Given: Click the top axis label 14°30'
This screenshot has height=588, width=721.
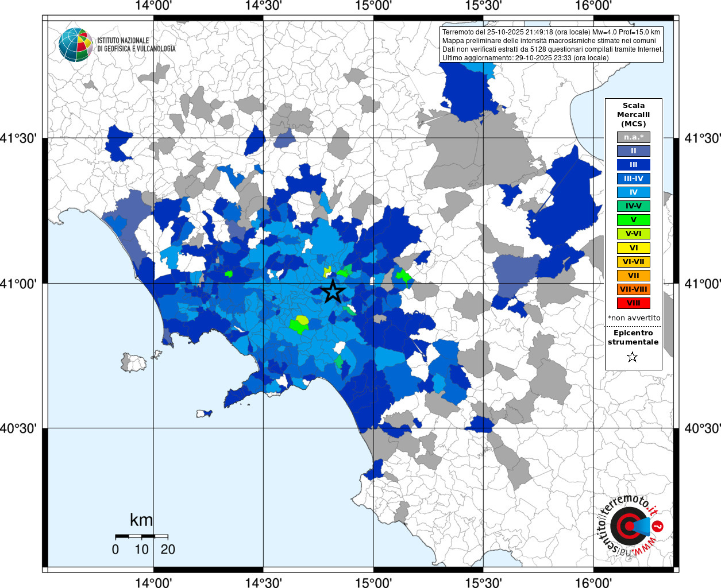Looking at the screenshot, I should [264, 6].
